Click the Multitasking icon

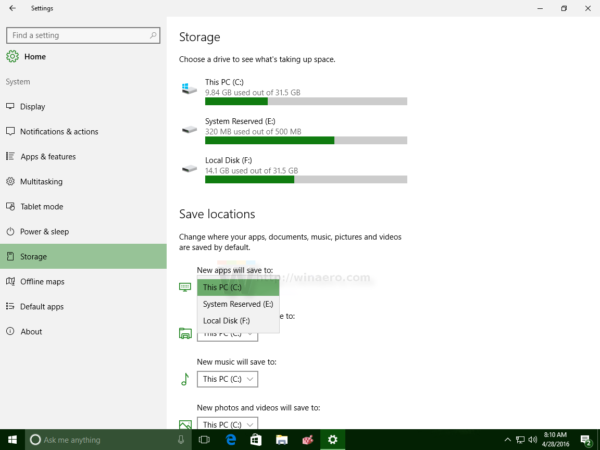(10, 181)
